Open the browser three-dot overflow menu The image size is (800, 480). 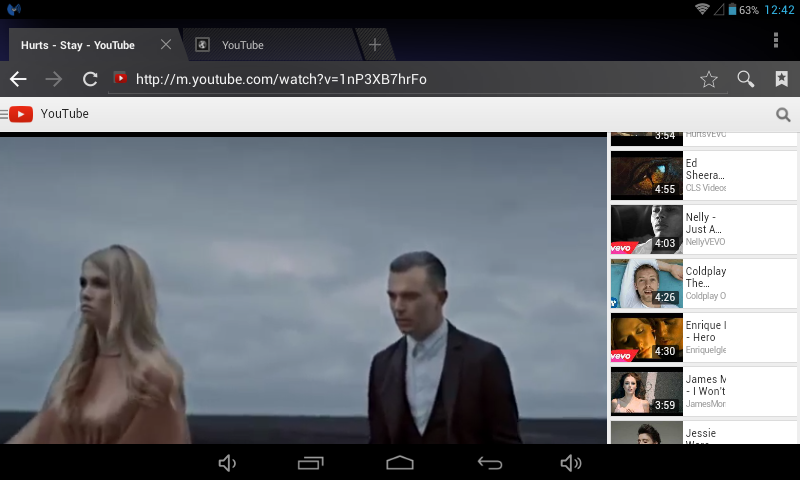776,40
